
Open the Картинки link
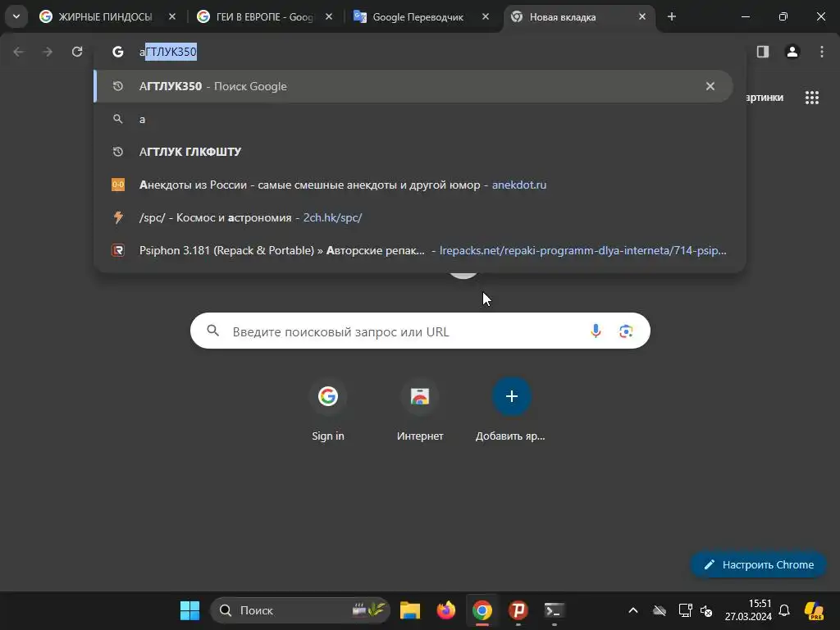765,98
